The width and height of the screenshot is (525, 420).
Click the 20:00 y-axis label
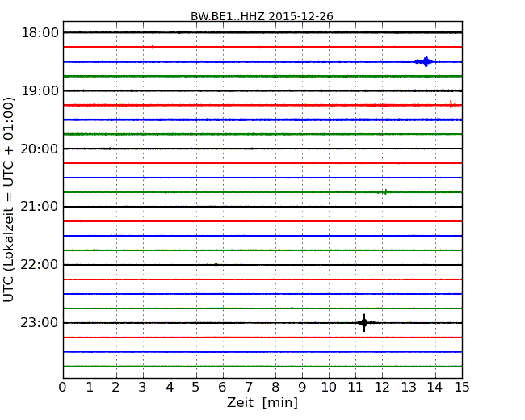click(40, 149)
